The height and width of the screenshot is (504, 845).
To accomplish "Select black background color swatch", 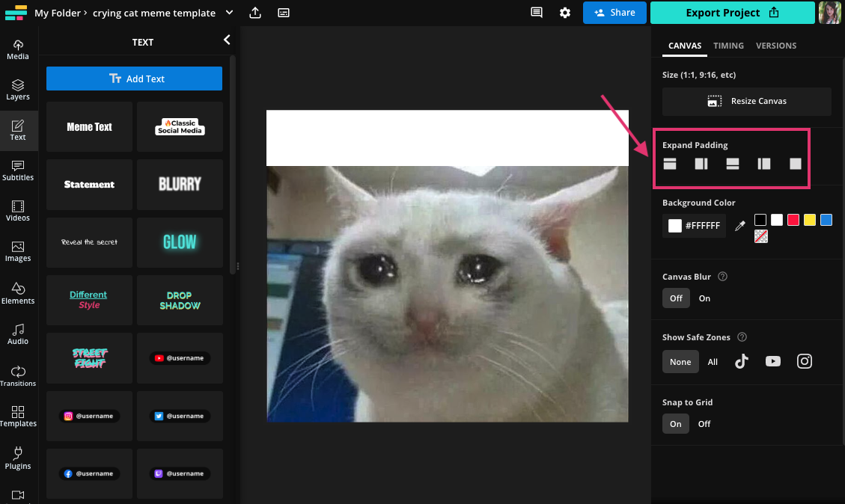I will pos(760,220).
